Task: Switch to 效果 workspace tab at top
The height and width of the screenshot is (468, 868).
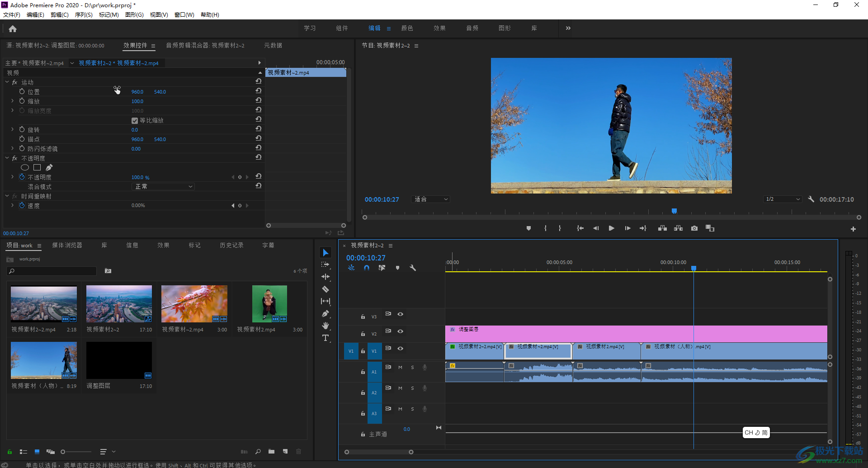Action: tap(440, 28)
